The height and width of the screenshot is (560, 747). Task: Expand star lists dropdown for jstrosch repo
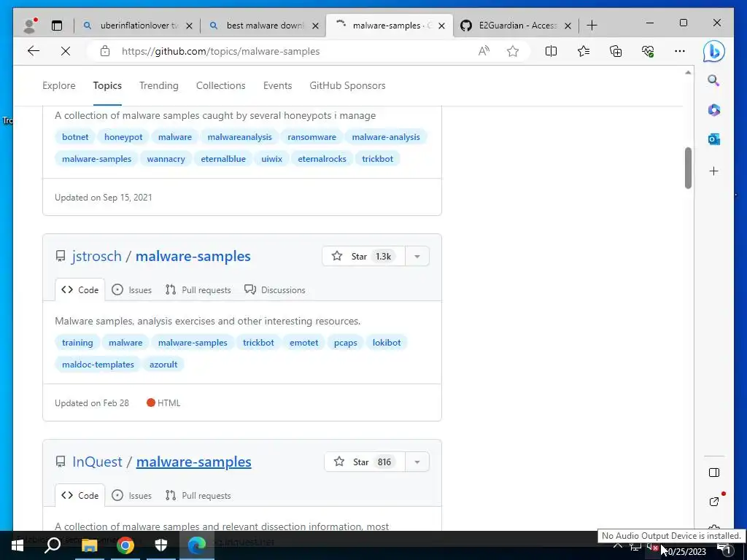click(x=417, y=256)
